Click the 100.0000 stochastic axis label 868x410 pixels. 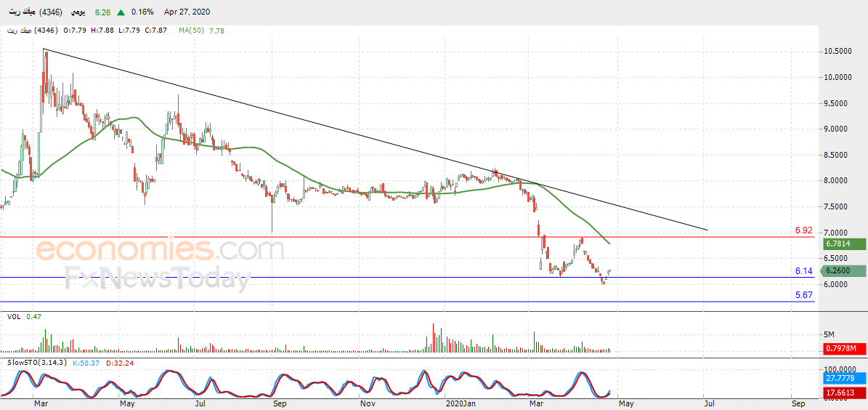click(x=839, y=369)
